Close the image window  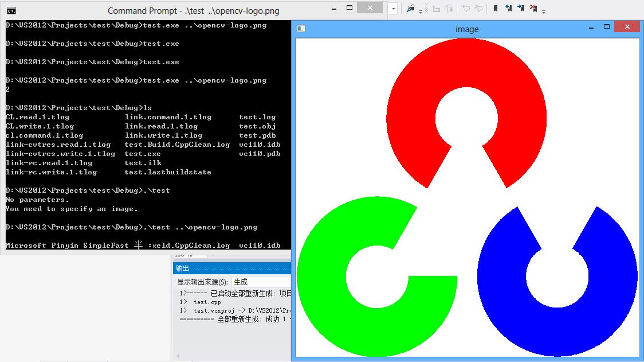click(627, 27)
